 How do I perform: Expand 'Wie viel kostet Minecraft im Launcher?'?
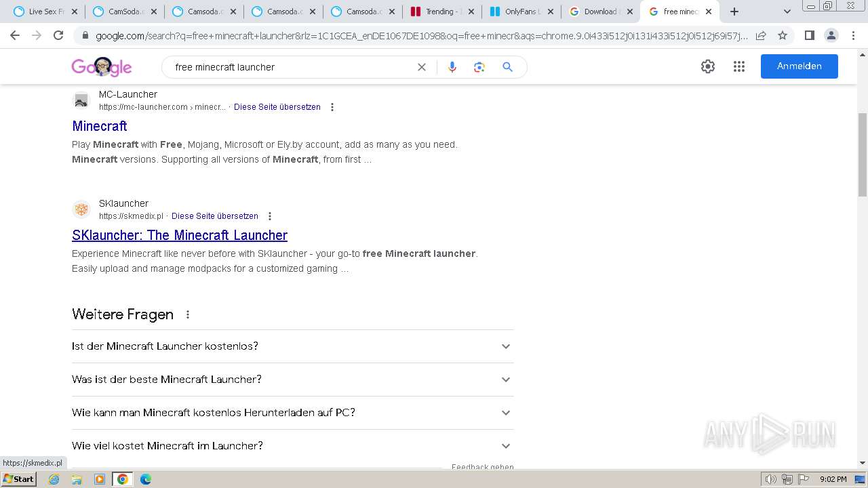tap(293, 446)
